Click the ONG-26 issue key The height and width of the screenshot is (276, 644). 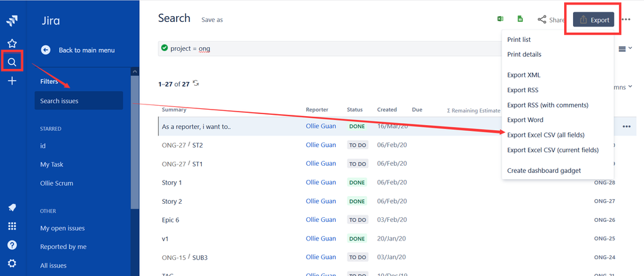pos(605,220)
